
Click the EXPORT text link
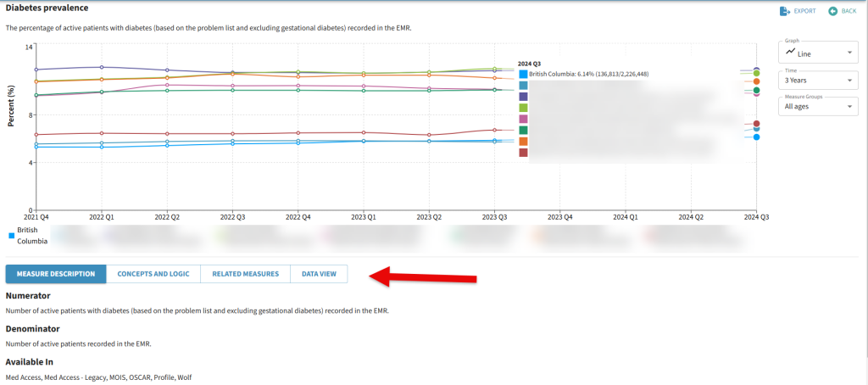[x=804, y=11]
